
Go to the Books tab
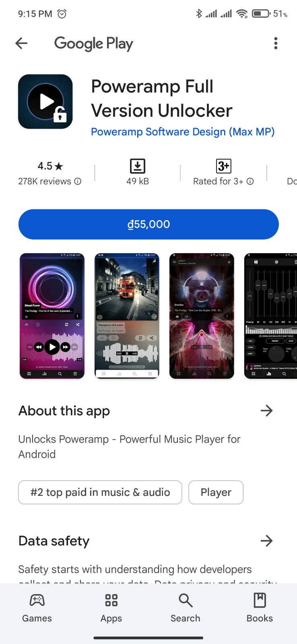(260, 608)
